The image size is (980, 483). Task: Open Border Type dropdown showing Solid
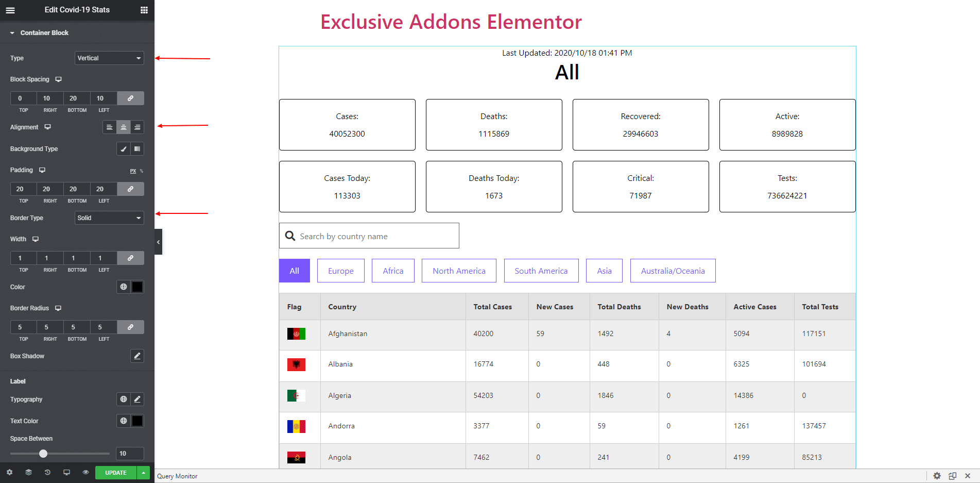(109, 218)
